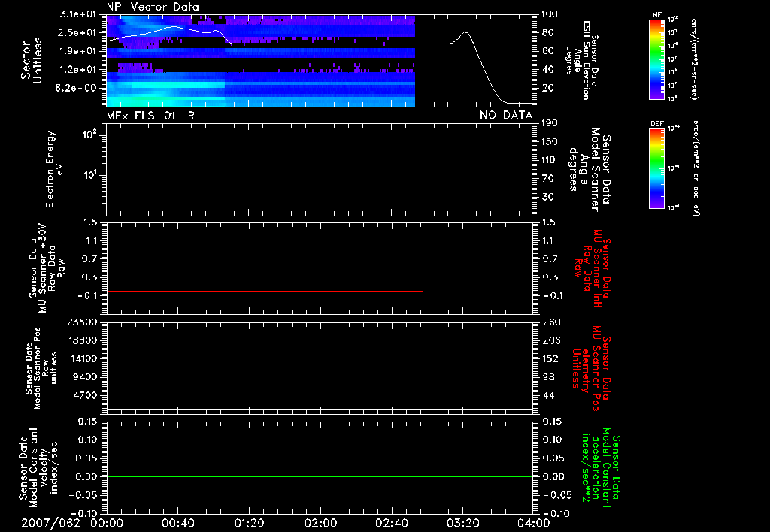Click the 00:40 time tick label
770x532 pixels.
click(177, 523)
